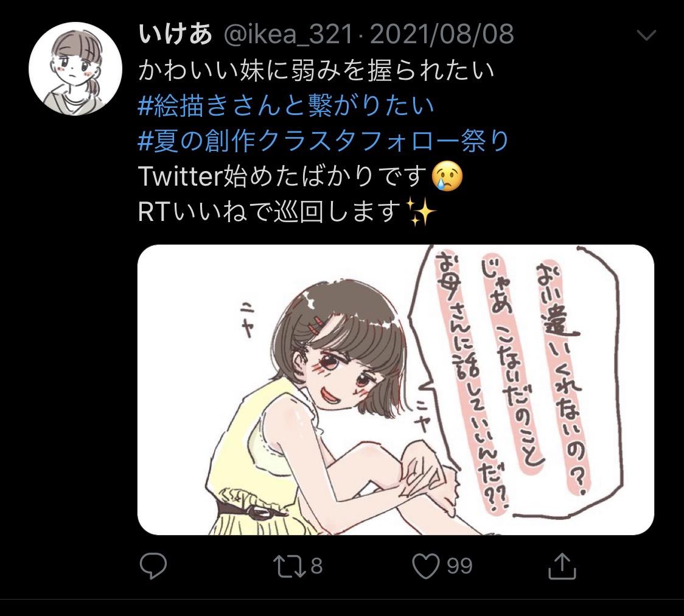Viewport: 684px width, 616px height.
Task: Like the tweet with heart icon
Action: click(426, 566)
